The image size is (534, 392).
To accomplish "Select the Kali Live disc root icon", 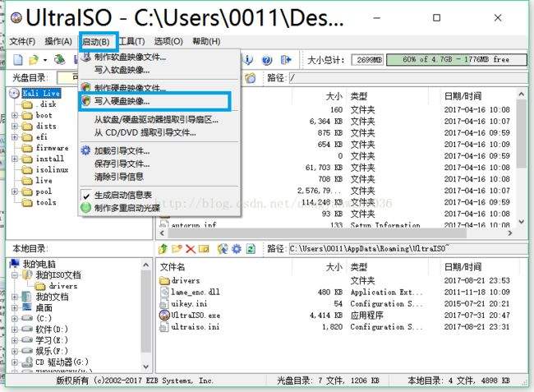I will 14,93.
